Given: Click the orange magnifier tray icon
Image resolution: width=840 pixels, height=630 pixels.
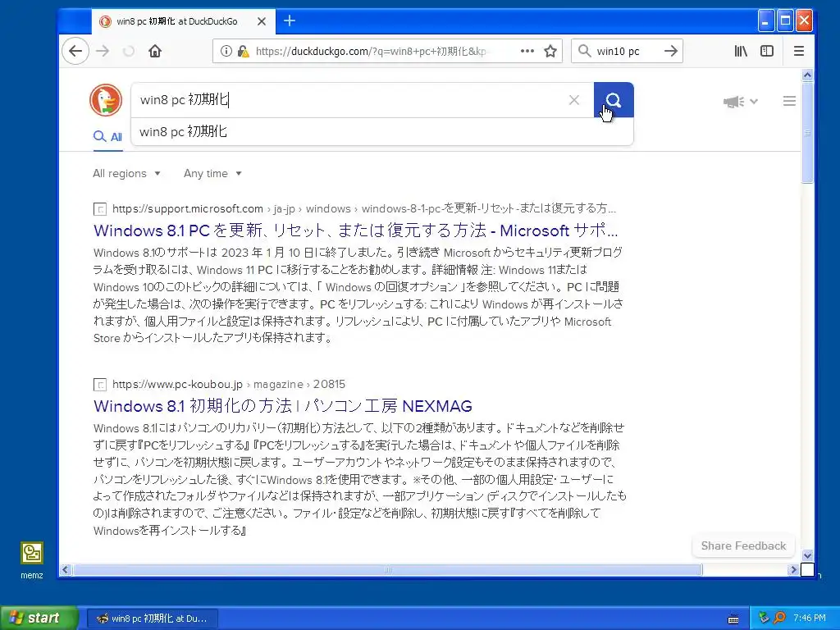Looking at the screenshot, I should click(x=779, y=618).
